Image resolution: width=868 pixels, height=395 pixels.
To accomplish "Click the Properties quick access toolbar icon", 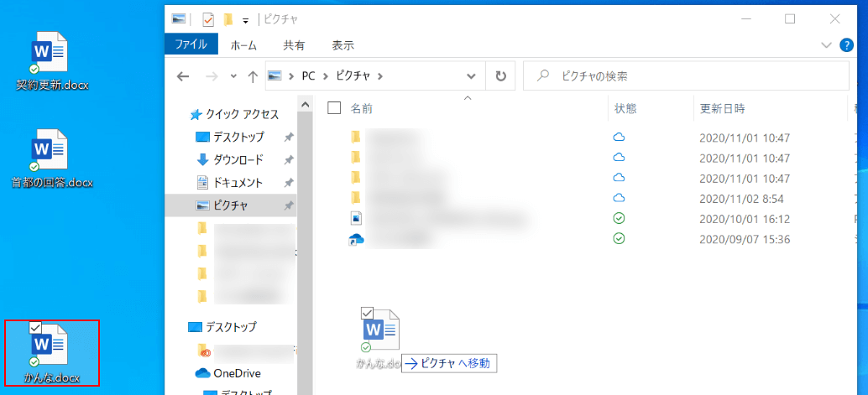I will tap(208, 20).
